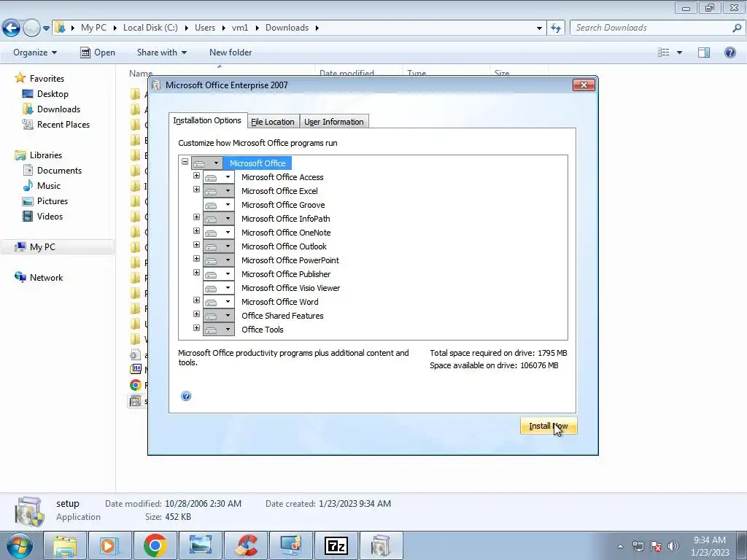747x560 pixels.
Task: Open the Share with menu
Action: pos(161,52)
